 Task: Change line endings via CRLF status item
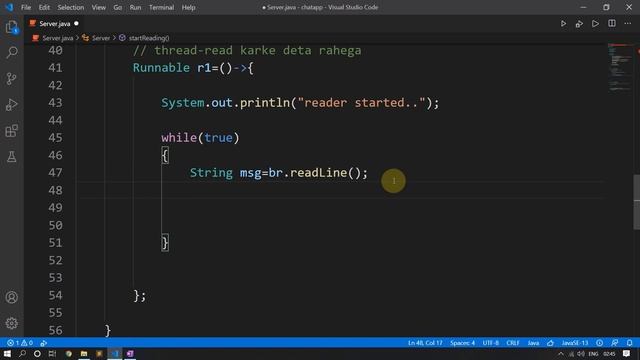[x=513, y=343]
